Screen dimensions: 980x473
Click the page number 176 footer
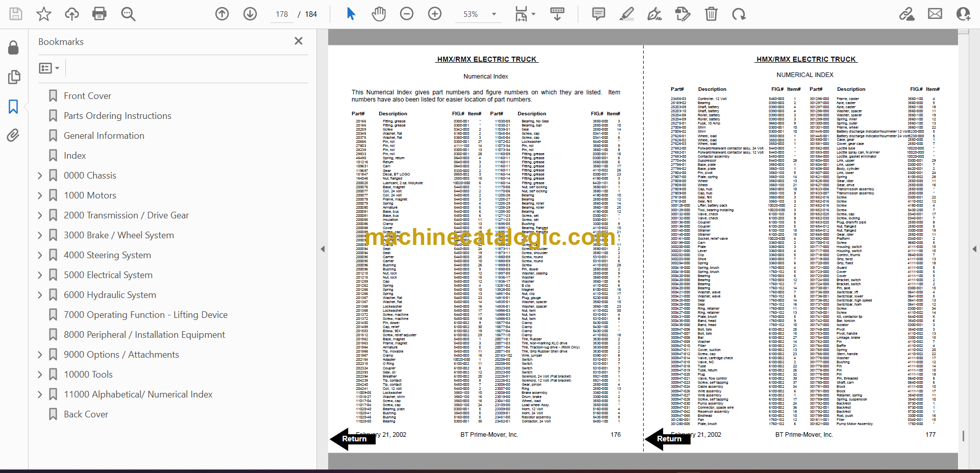tap(616, 435)
